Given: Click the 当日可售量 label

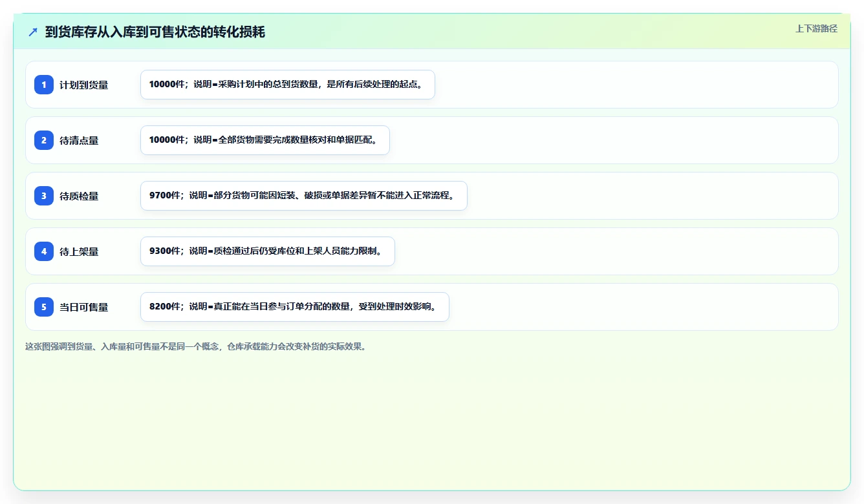Looking at the screenshot, I should [x=84, y=307].
